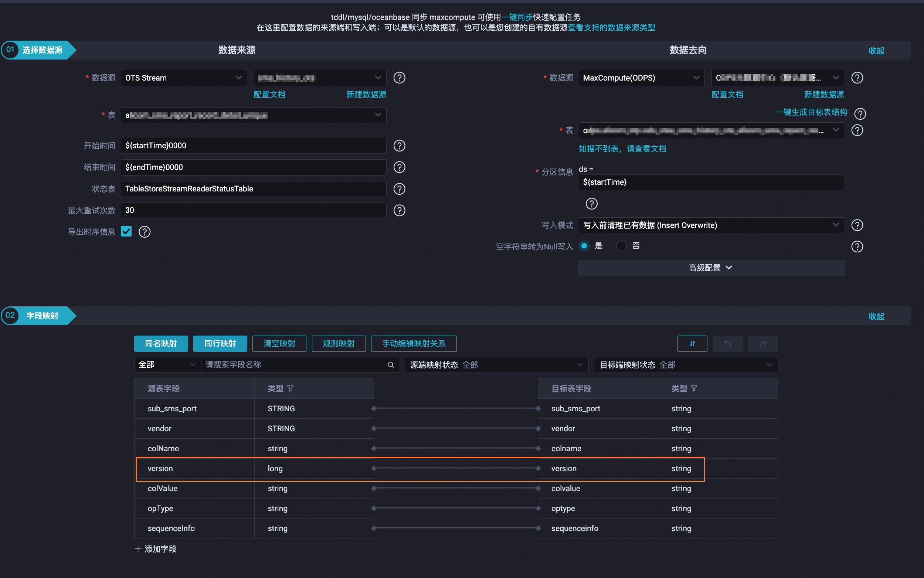Click the 规则映射 mapping tab
This screenshot has width=924, height=578.
338,343
